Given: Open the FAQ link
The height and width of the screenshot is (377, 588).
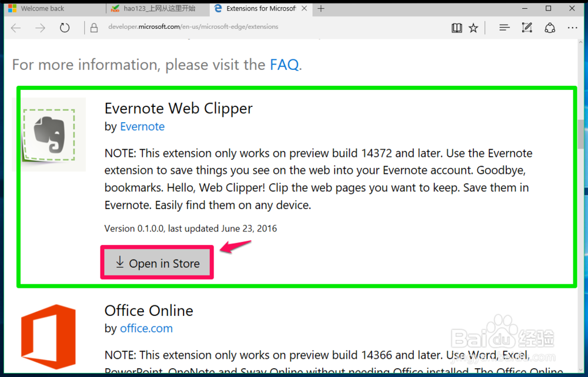Looking at the screenshot, I should [284, 65].
